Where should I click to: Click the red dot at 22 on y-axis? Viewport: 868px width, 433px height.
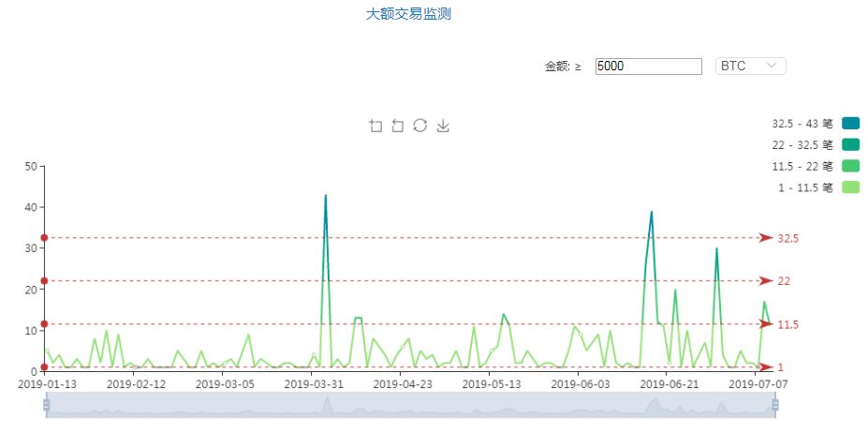coord(44,281)
